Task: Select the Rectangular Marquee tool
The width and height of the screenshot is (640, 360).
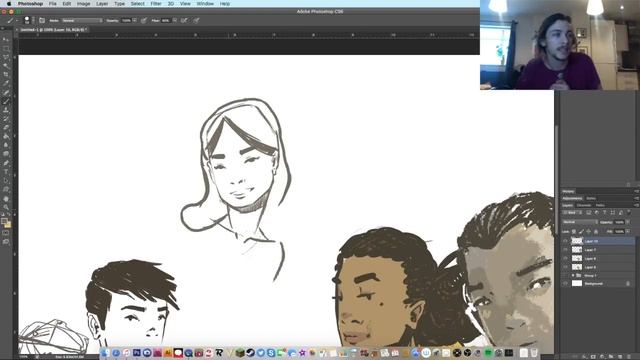Action: 6,48
